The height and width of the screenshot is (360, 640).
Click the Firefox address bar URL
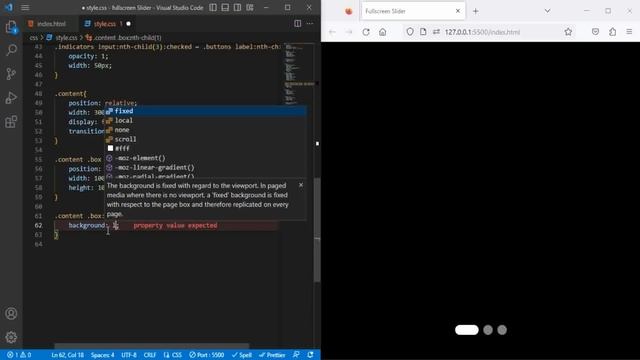tap(482, 32)
